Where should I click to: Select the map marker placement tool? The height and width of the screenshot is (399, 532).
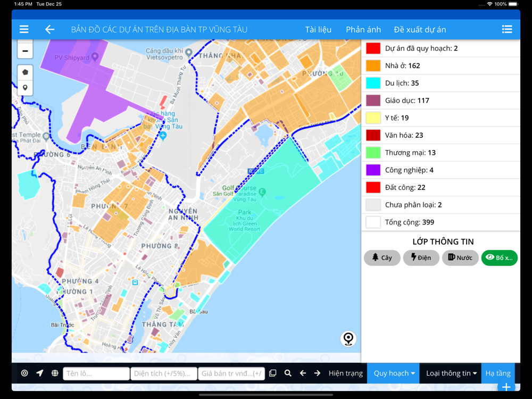click(x=25, y=88)
